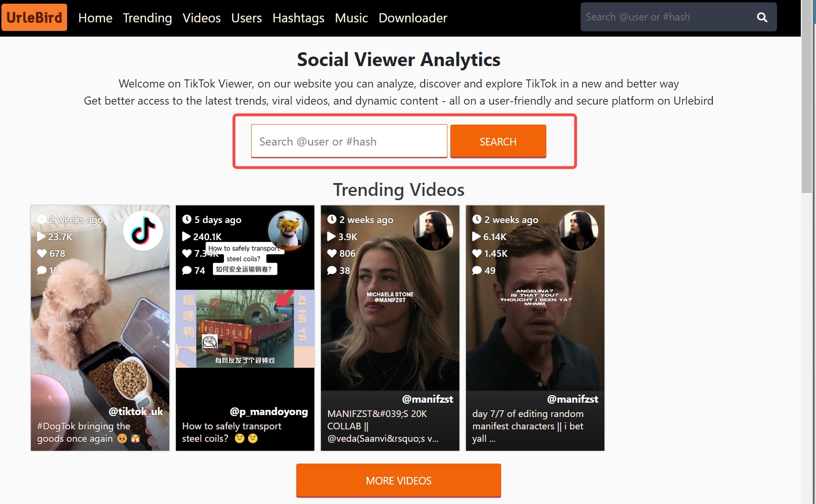Viewport: 816px width, 504px height.
Task: Load MORE VIDEOS
Action: pyautogui.click(x=398, y=481)
